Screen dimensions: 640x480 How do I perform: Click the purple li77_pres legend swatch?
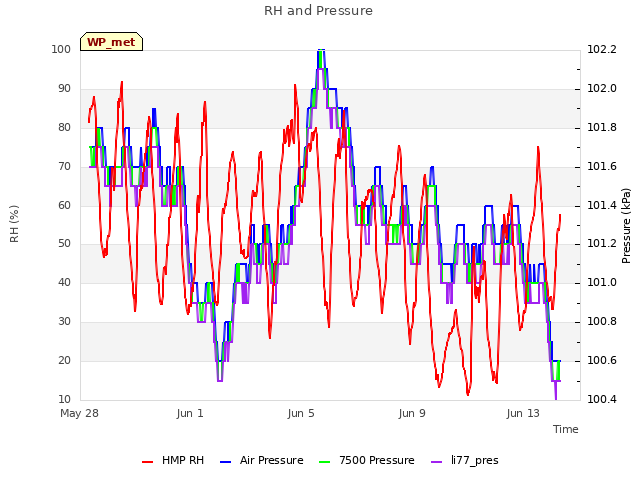tap(436, 462)
